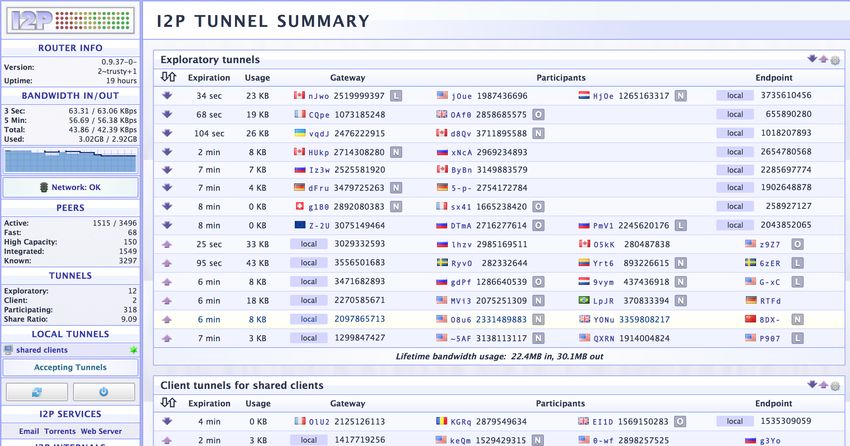Click the server icon beside shared clients

pos(8,350)
